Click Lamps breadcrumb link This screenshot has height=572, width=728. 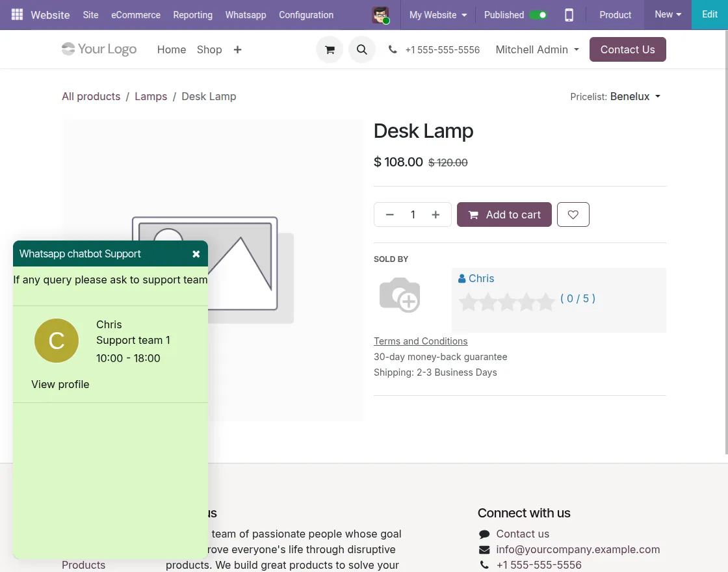pyautogui.click(x=151, y=97)
